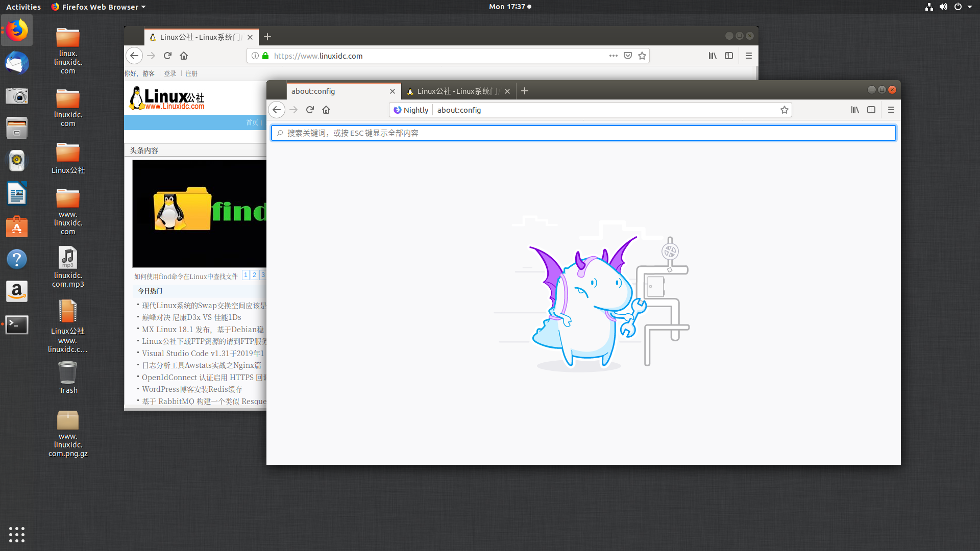Launch Thunderbird from the dock
This screenshot has height=551, width=980.
coord(17,63)
